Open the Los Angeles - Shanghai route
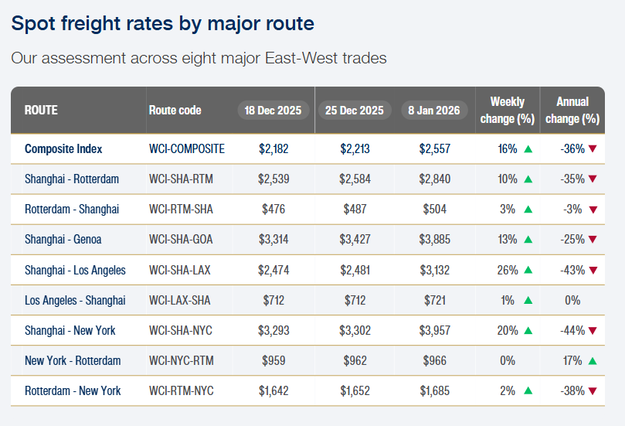 pyautogui.click(x=74, y=300)
